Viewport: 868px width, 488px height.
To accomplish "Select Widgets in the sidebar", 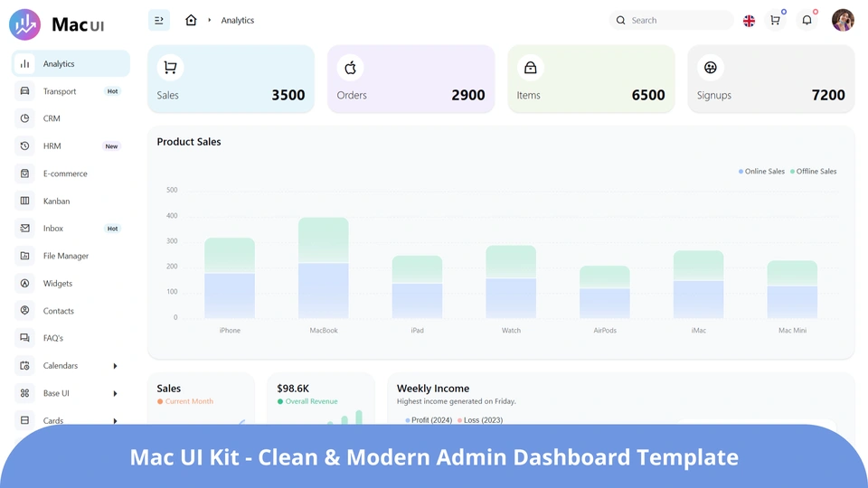I will [71, 283].
